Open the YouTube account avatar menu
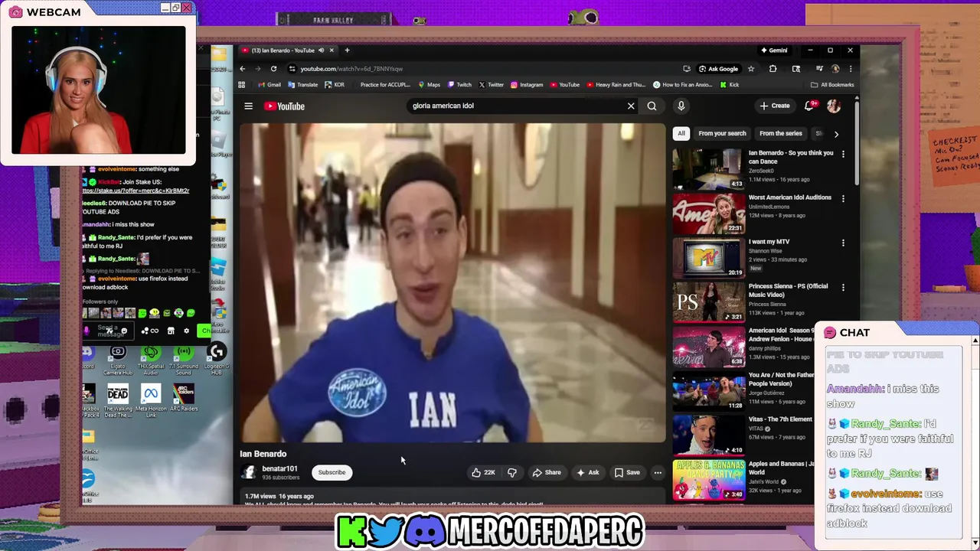 tap(834, 106)
